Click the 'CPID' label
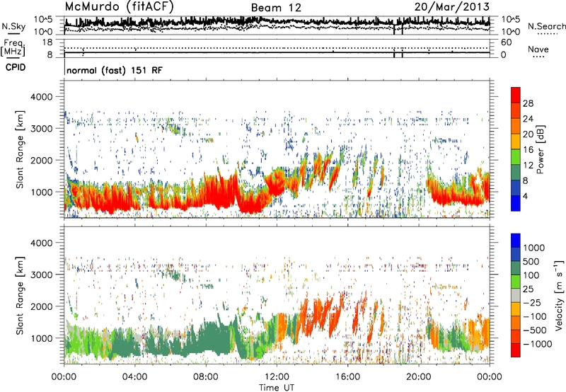The image size is (566, 392). coord(16,67)
